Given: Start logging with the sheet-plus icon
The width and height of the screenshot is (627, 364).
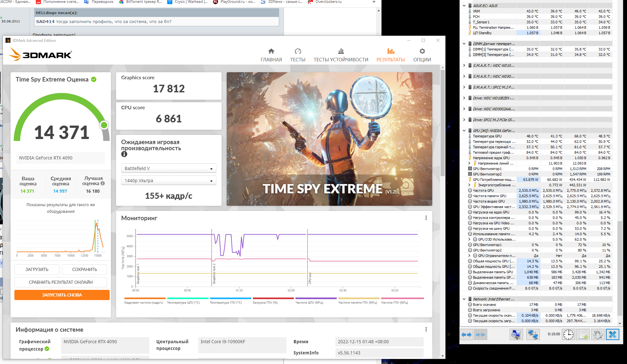Looking at the screenshot, I should (x=583, y=335).
